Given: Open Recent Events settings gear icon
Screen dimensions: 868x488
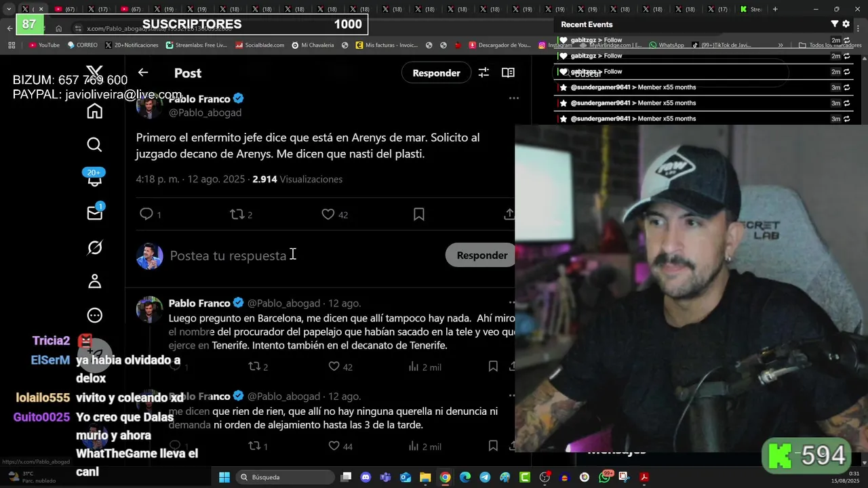Looking at the screenshot, I should pyautogui.click(x=846, y=24).
